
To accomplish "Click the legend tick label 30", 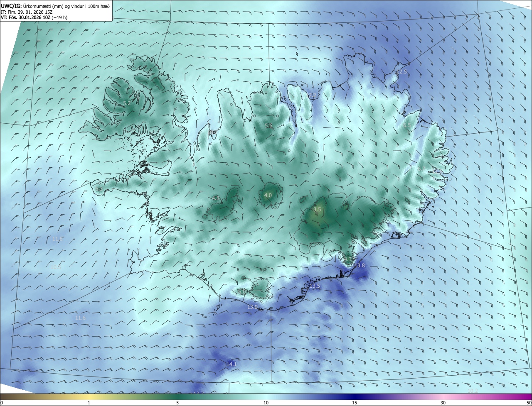I will (x=443, y=403).
